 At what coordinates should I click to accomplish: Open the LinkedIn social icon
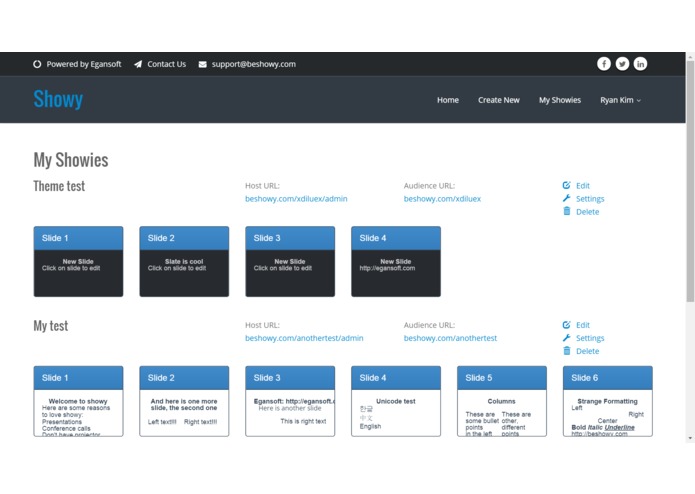[640, 64]
